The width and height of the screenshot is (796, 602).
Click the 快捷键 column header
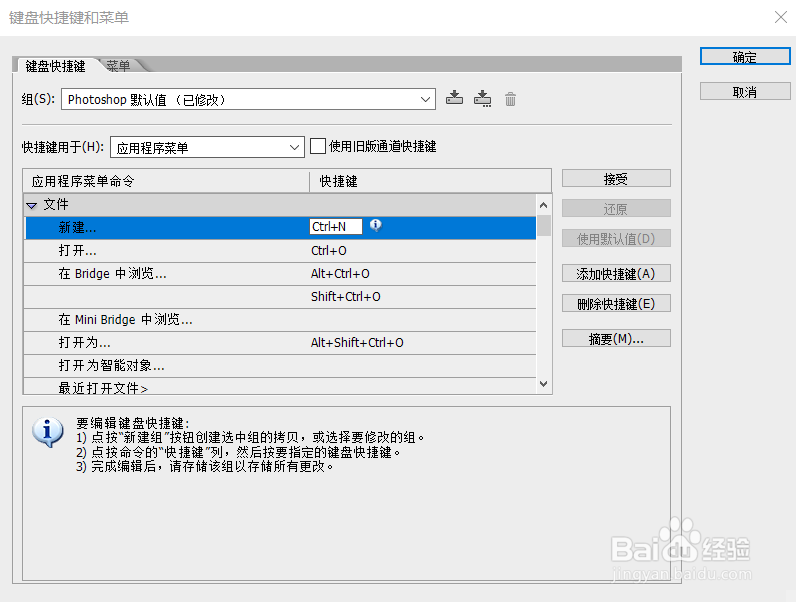click(430, 181)
